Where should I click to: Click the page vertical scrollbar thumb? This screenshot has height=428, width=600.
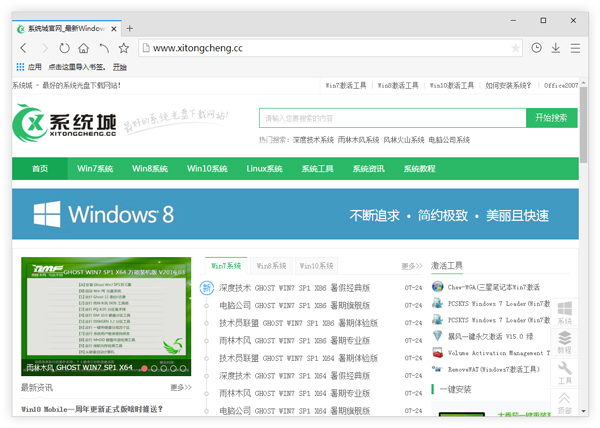coord(583,125)
